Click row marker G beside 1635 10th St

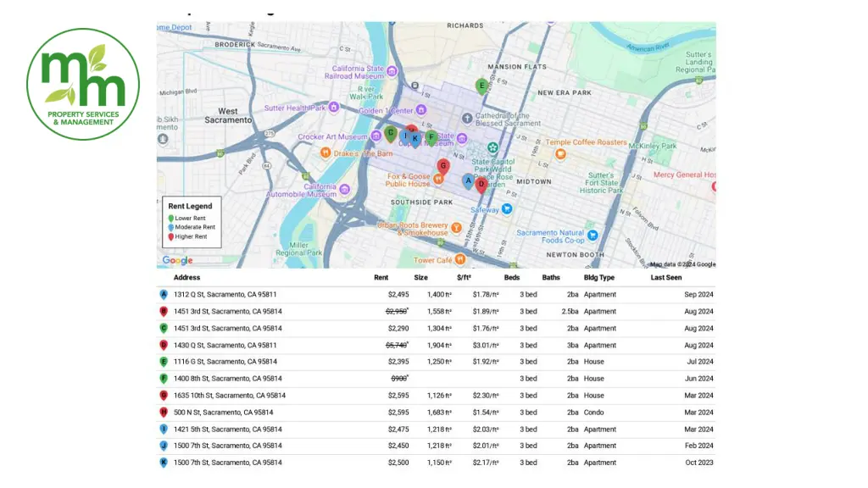(164, 396)
